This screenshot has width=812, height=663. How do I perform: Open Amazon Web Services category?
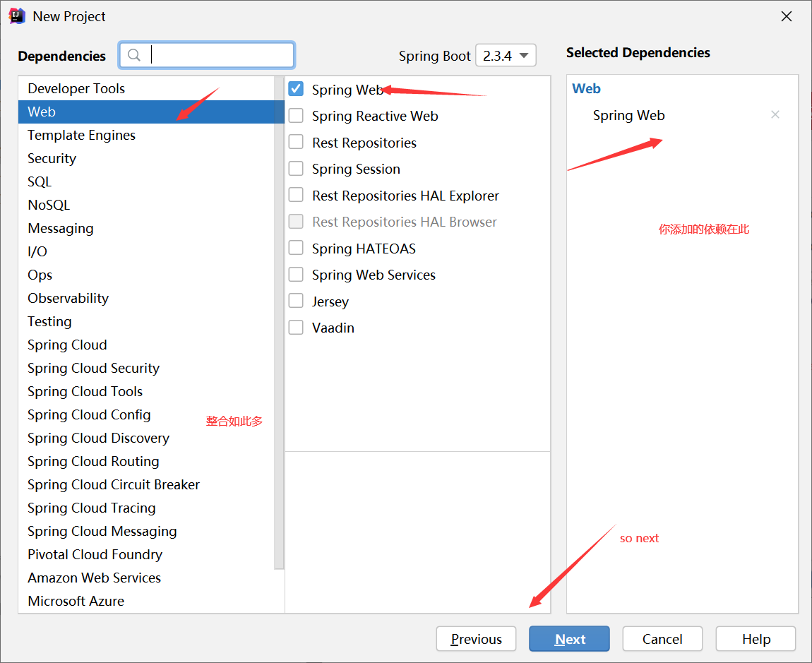(147, 578)
